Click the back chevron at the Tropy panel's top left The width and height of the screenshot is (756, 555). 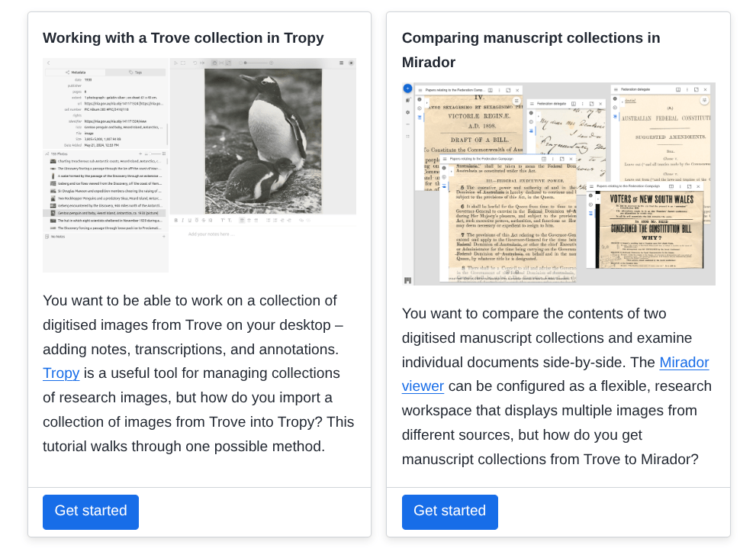48,63
